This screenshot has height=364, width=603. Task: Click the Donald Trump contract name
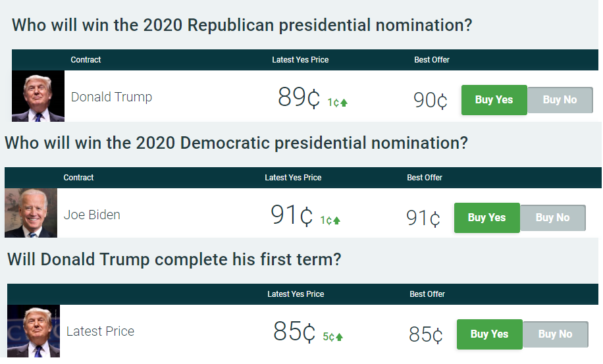coord(111,97)
